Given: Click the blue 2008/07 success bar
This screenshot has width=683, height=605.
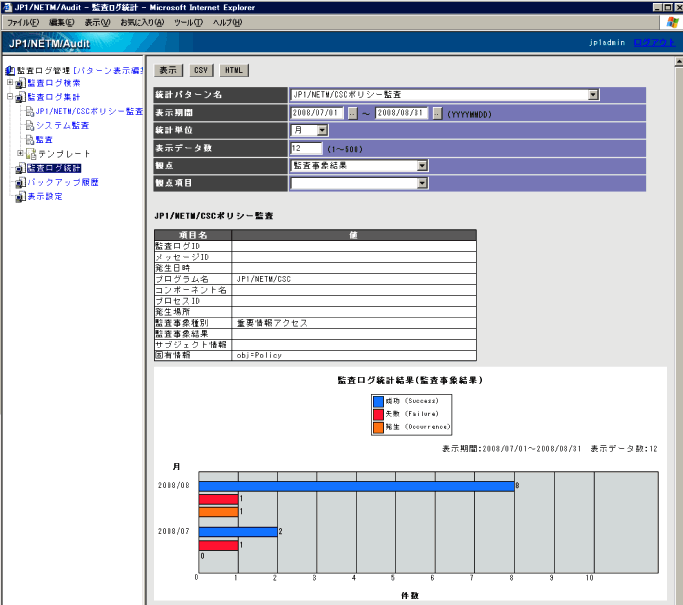Looking at the screenshot, I should [238, 532].
